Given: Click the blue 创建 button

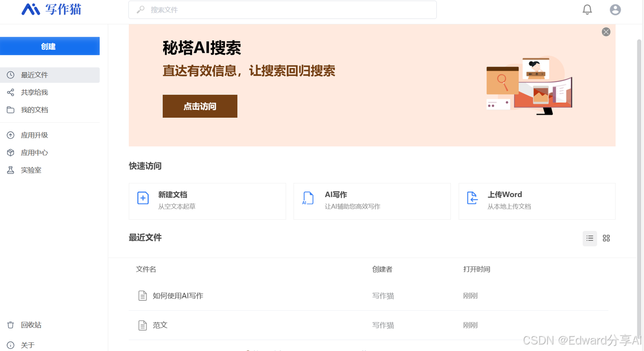Looking at the screenshot, I should [50, 46].
